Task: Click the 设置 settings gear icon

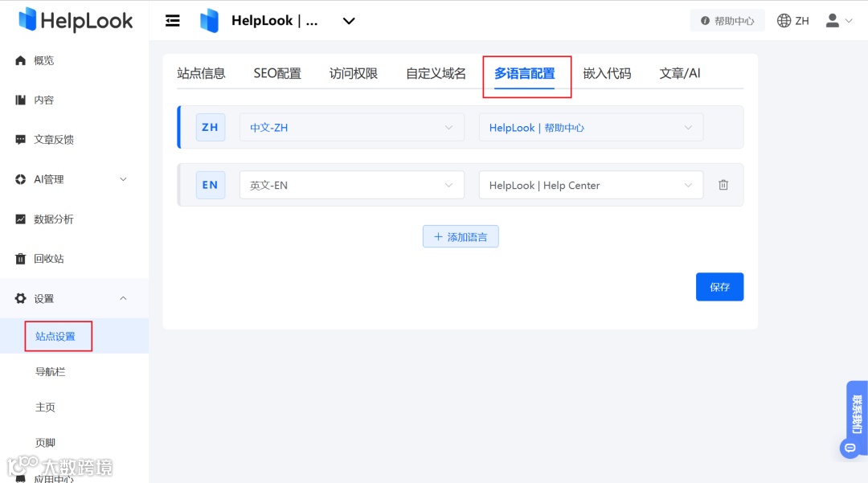Action: click(x=23, y=297)
